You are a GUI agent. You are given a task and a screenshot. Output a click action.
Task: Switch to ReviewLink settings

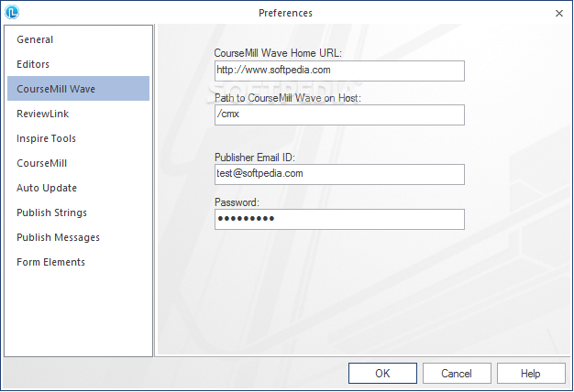[78, 114]
